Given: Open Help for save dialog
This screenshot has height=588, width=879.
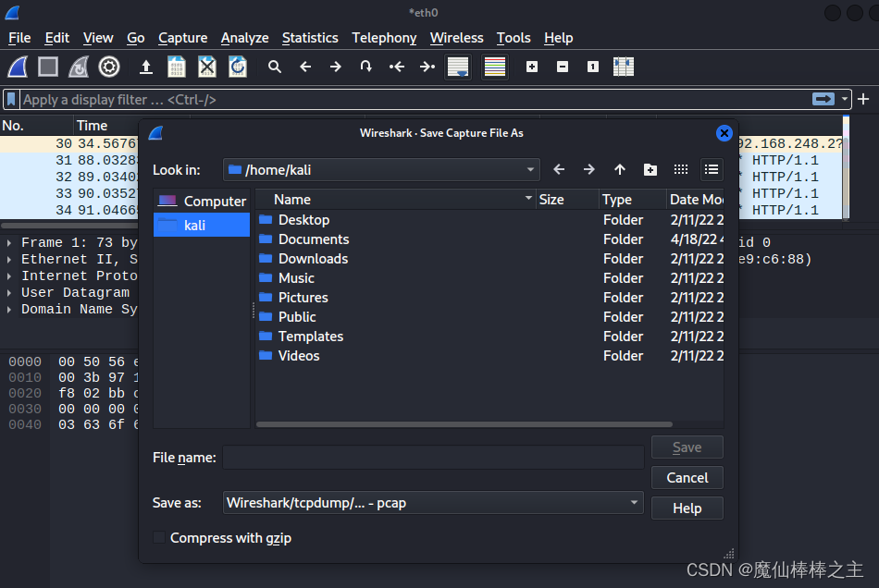Looking at the screenshot, I should coord(687,508).
